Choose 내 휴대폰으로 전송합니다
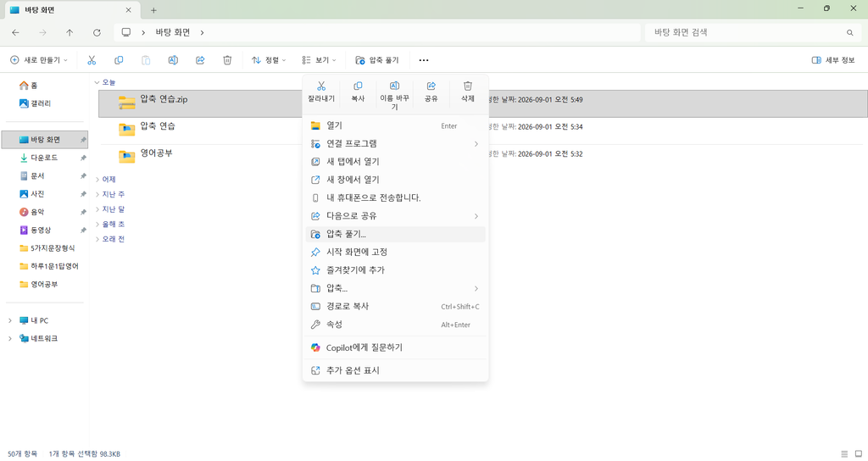This screenshot has height=461, width=868. pos(395,197)
